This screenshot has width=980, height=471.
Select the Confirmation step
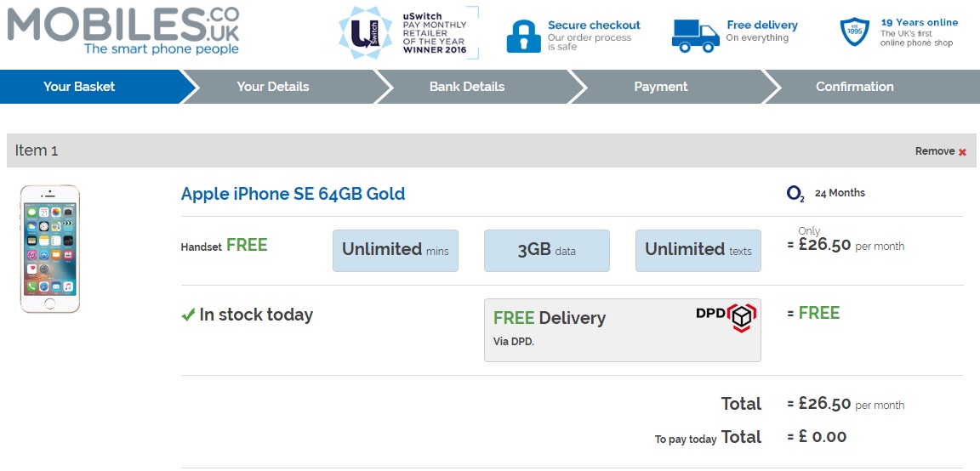[x=854, y=87]
